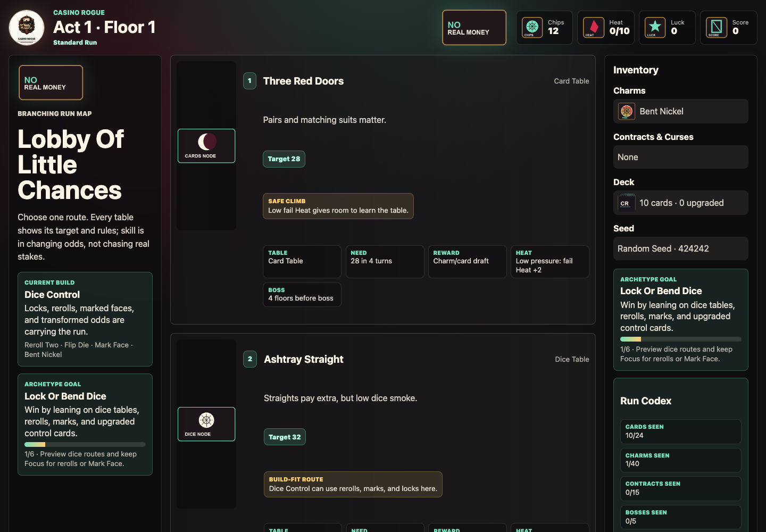Click the Boss 4 floors before boss tile
Image resolution: width=766 pixels, height=532 pixels.
(302, 295)
